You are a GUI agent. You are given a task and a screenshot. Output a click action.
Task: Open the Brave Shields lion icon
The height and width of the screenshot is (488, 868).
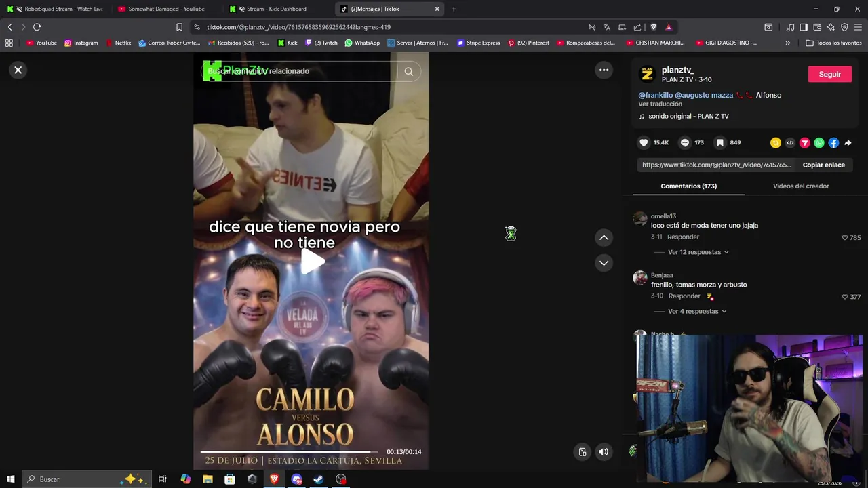coord(653,27)
